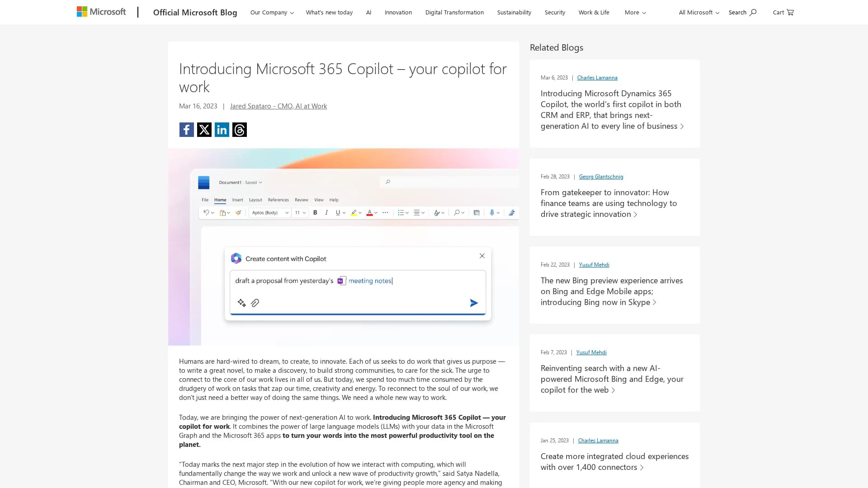868x488 pixels.
Task: Open Reinventing search with Bing blog
Action: pyautogui.click(x=612, y=379)
